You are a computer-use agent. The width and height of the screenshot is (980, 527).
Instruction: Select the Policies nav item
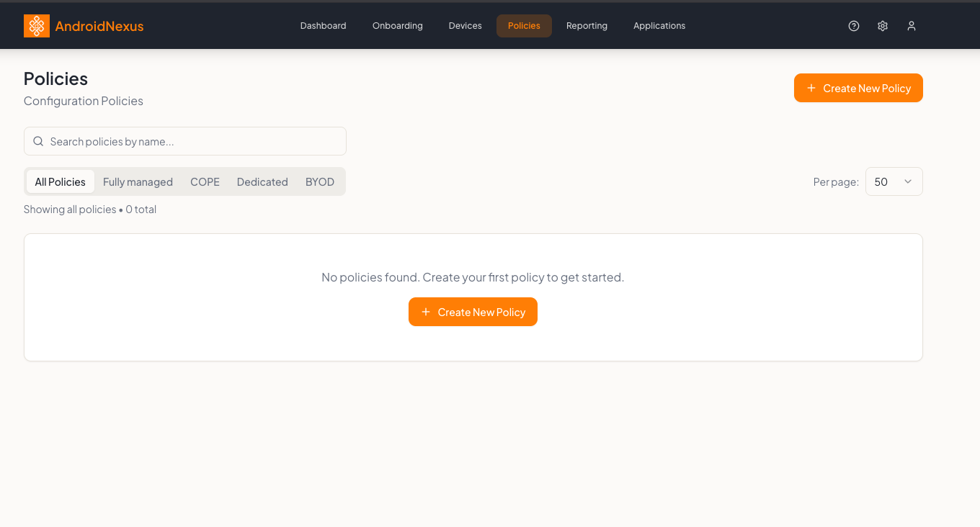click(524, 26)
